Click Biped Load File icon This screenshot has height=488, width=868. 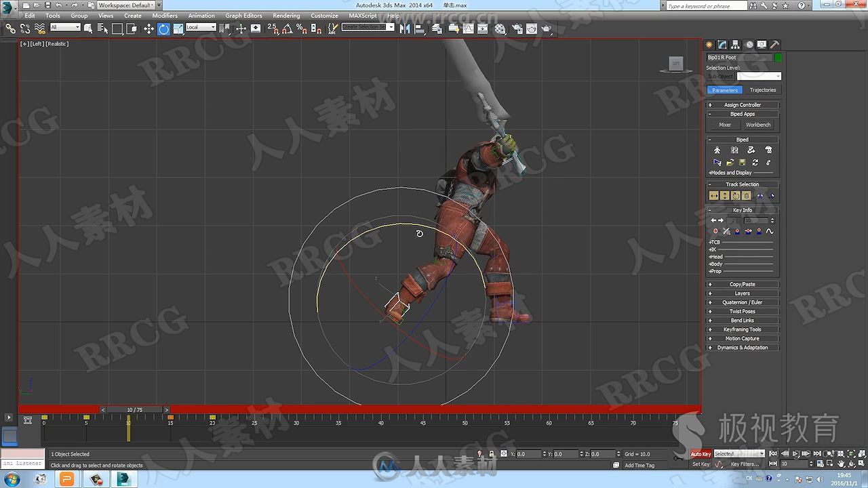730,163
